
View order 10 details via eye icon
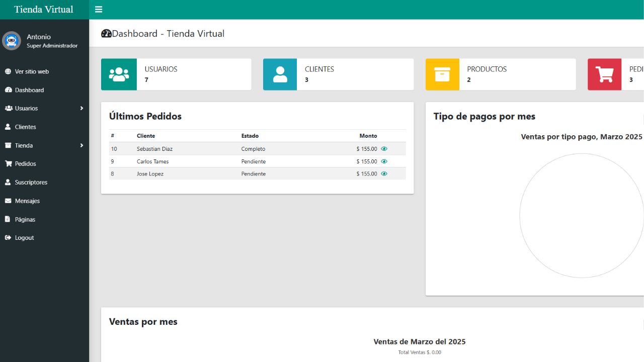click(x=384, y=149)
